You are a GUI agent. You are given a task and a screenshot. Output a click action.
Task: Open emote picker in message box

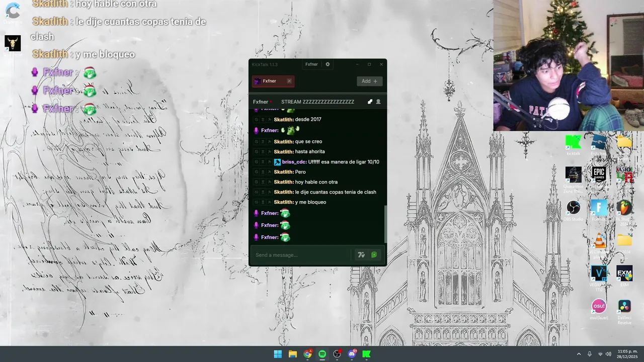[374, 255]
